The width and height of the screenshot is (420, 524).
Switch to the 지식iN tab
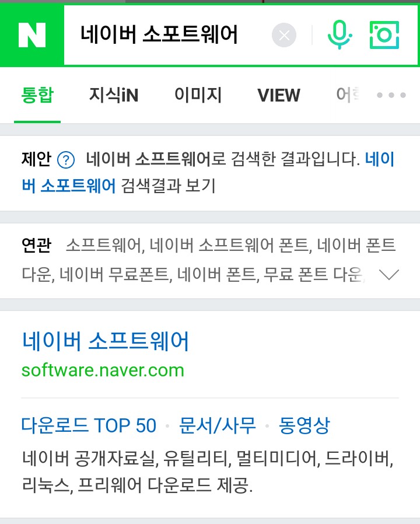[114, 95]
